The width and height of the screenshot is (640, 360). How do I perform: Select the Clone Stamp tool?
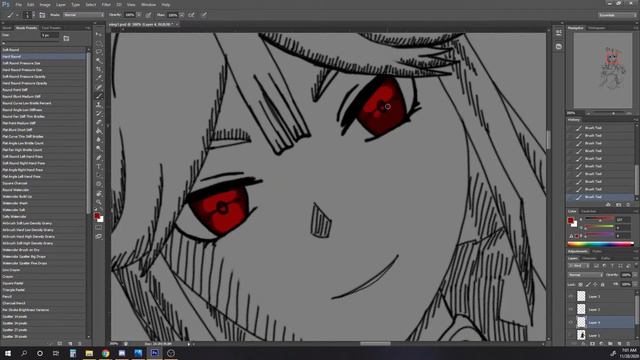click(x=99, y=105)
